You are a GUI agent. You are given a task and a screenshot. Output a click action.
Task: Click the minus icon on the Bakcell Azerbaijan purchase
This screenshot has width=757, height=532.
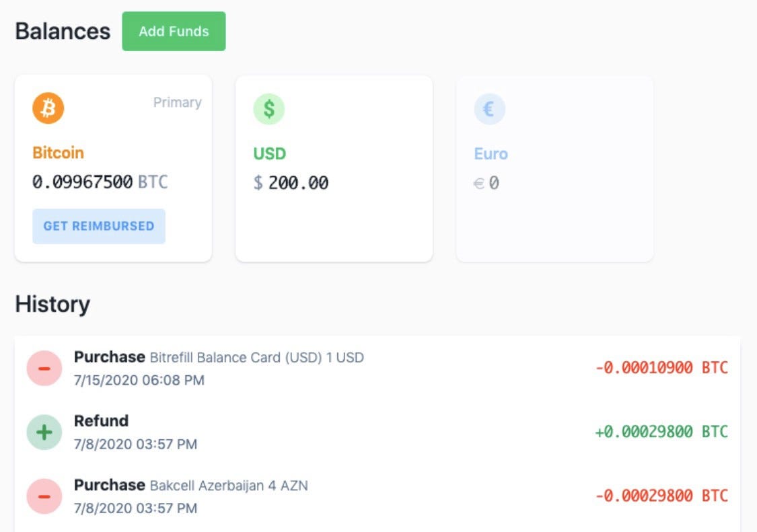pyautogui.click(x=44, y=496)
